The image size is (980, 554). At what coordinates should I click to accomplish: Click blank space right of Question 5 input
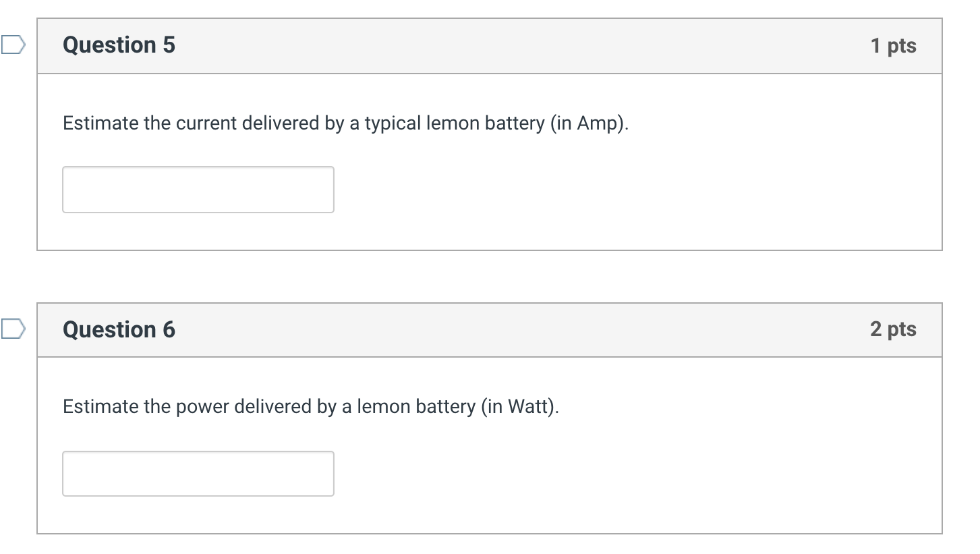(607, 190)
